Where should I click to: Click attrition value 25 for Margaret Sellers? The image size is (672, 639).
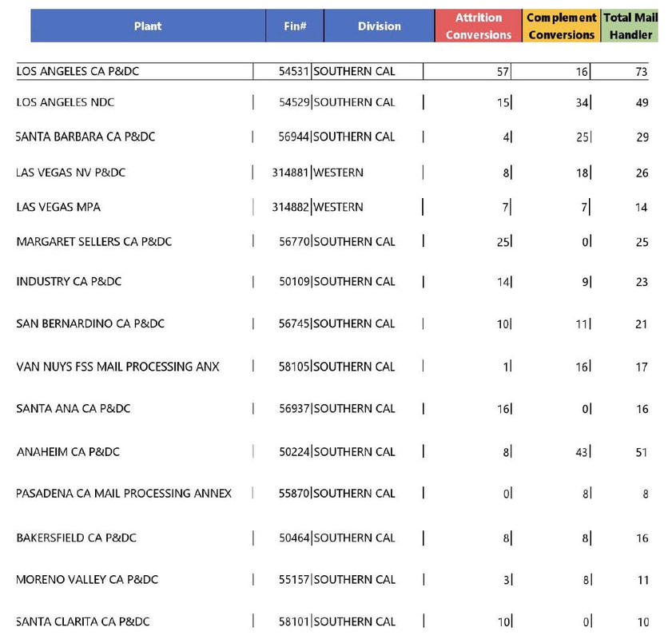pyautogui.click(x=503, y=242)
